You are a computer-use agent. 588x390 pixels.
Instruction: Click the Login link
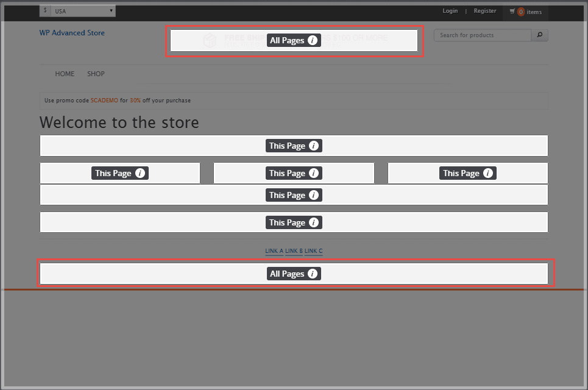(450, 11)
